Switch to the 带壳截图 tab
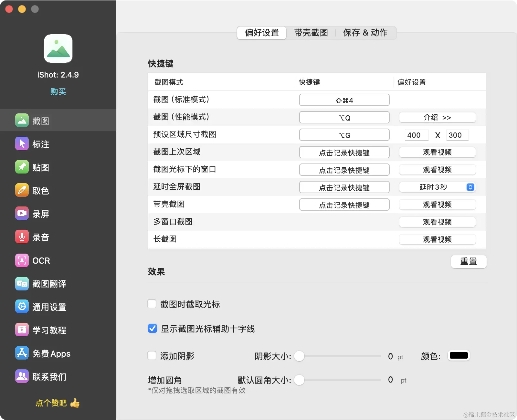517x420 pixels. 311,33
